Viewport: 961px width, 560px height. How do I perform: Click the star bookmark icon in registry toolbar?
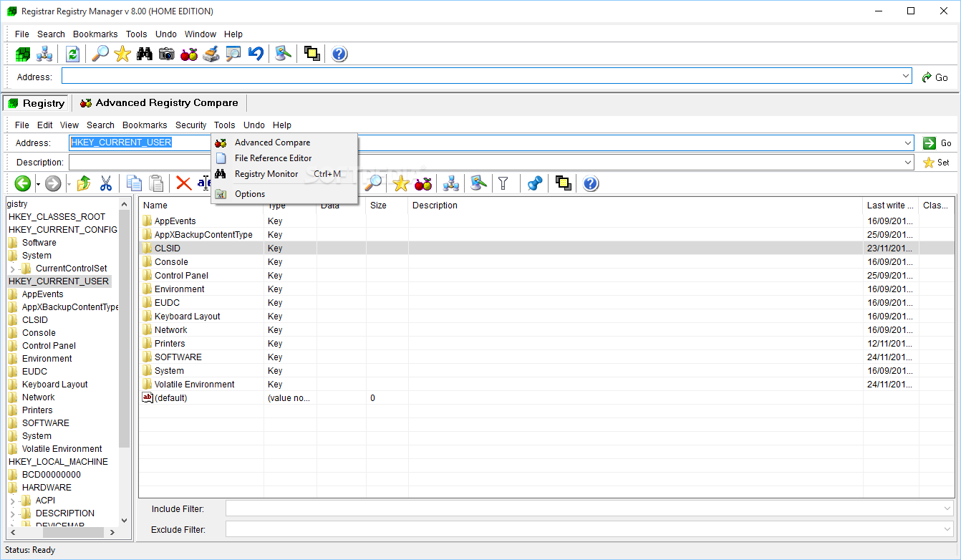pyautogui.click(x=401, y=184)
